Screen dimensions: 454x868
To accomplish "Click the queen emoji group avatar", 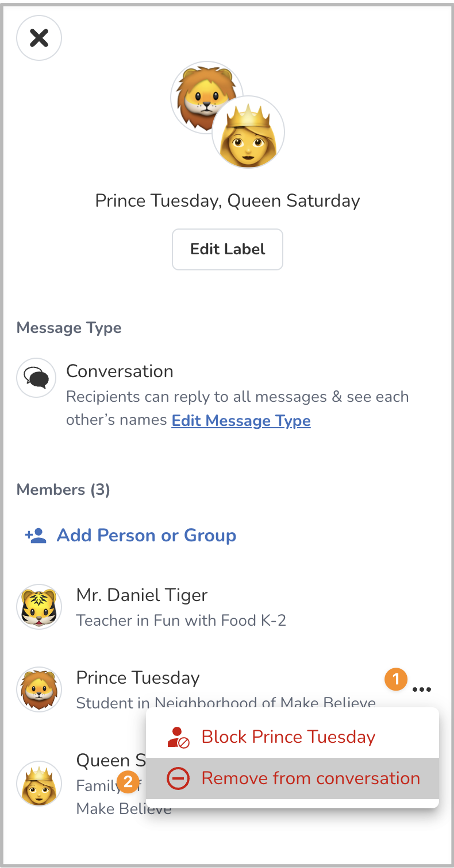I will coord(248,131).
